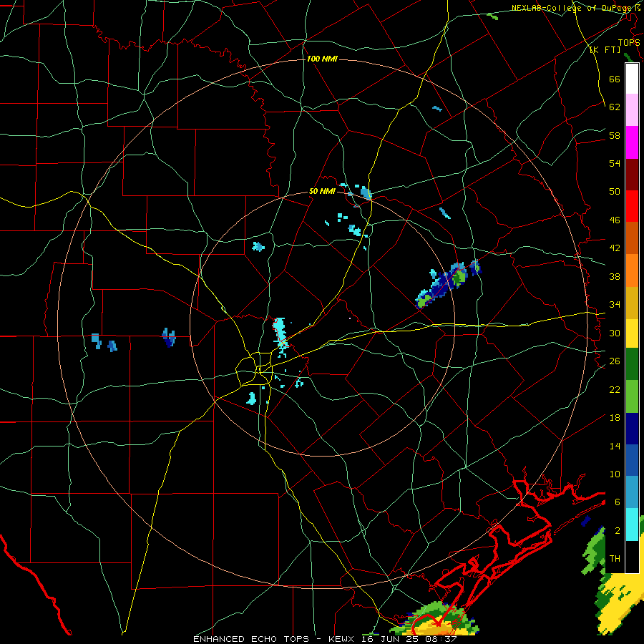644x644 pixels.
Task: Click the cyan legend swatch
Action: point(632,525)
